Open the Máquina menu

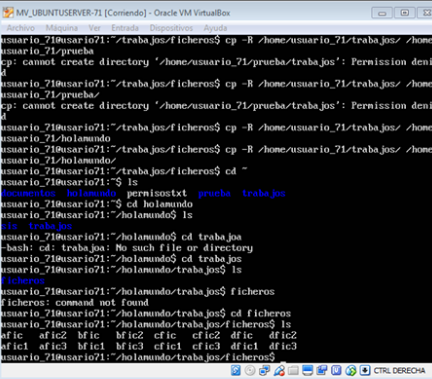pyautogui.click(x=62, y=28)
